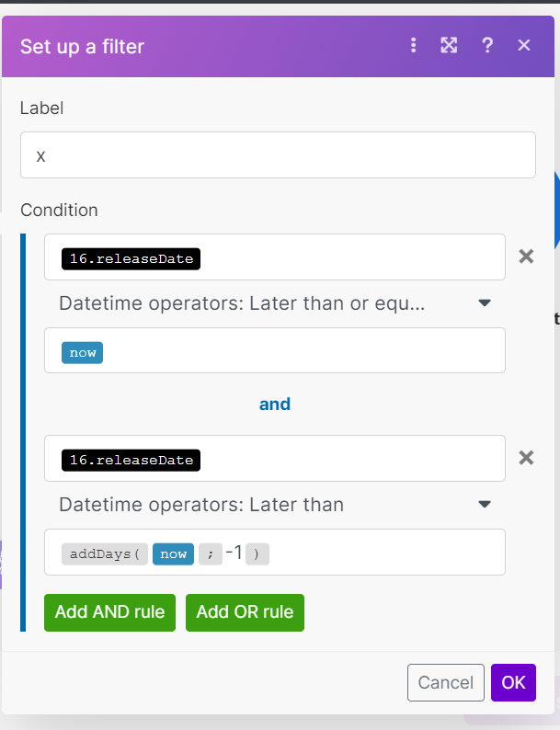
Task: Select the first 16.releaseDate token
Action: tap(131, 258)
